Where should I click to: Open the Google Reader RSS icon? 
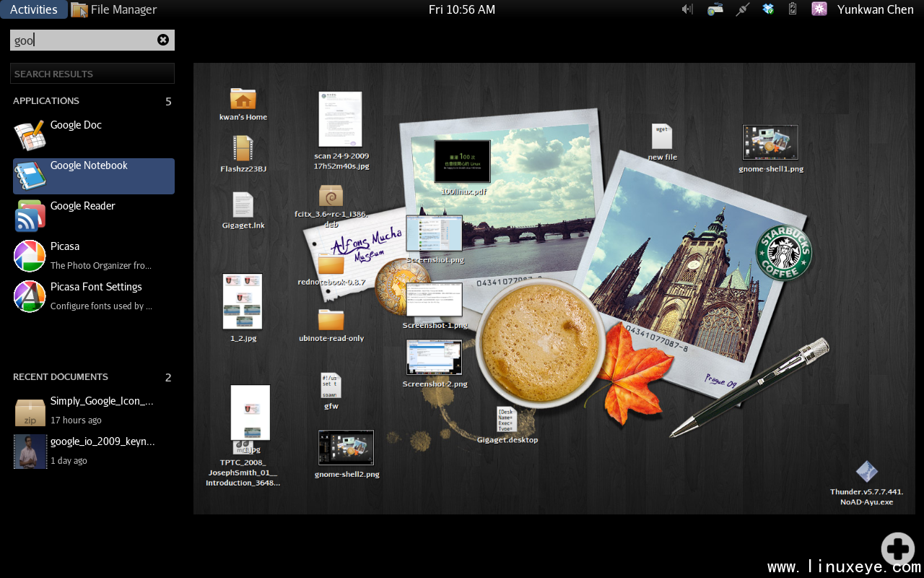click(30, 217)
